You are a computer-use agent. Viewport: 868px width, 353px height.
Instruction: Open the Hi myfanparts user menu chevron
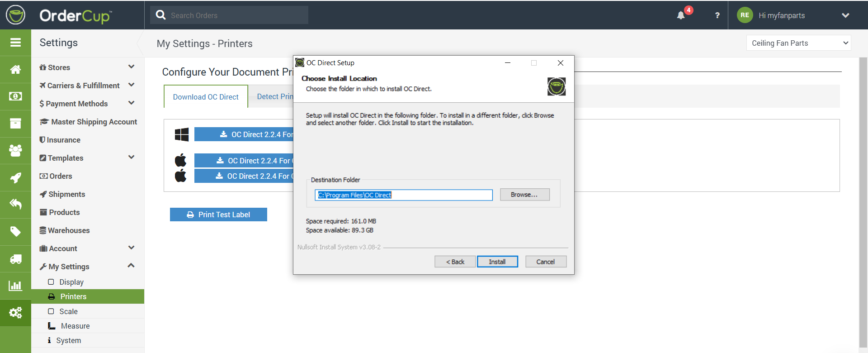845,15
